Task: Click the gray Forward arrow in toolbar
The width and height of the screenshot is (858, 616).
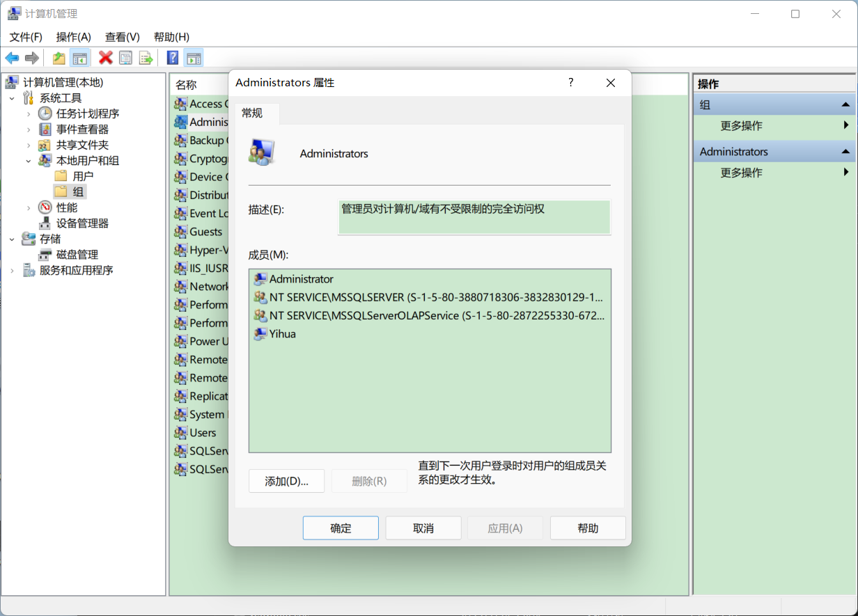Action: tap(31, 58)
